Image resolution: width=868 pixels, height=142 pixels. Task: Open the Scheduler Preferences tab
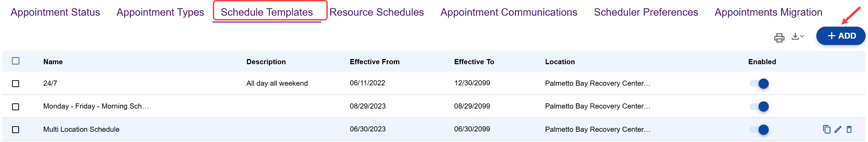pos(646,12)
